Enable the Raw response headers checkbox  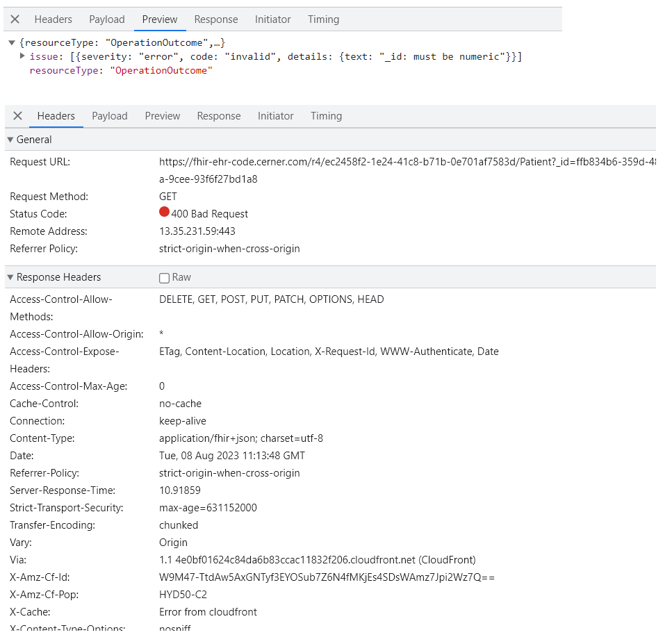point(164,276)
